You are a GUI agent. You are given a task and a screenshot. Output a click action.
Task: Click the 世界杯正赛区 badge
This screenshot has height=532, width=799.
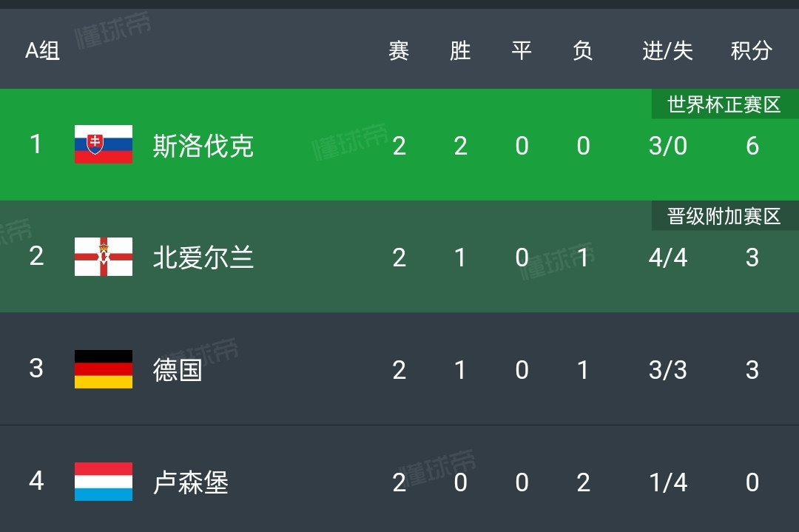(724, 104)
